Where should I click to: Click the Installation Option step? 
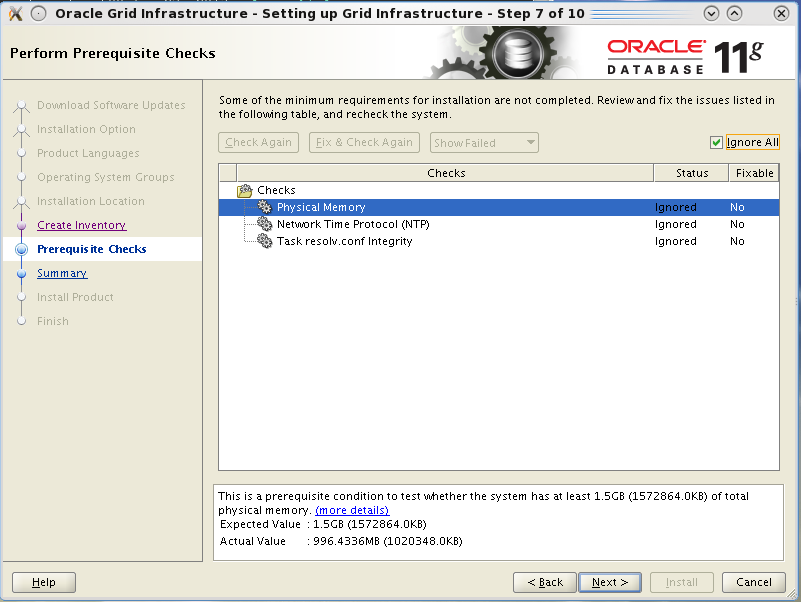[86, 129]
